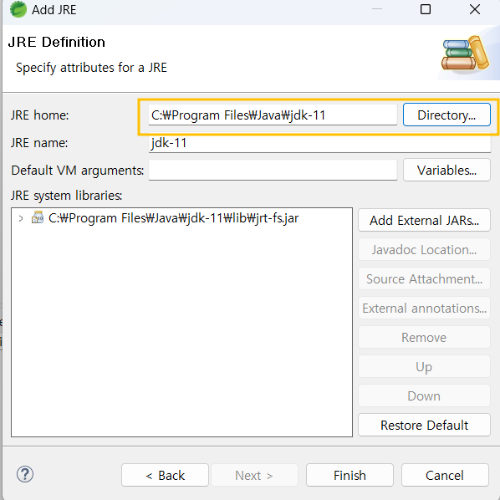Cancel the Add JRE dialog
The width and height of the screenshot is (500, 500).
point(445,475)
